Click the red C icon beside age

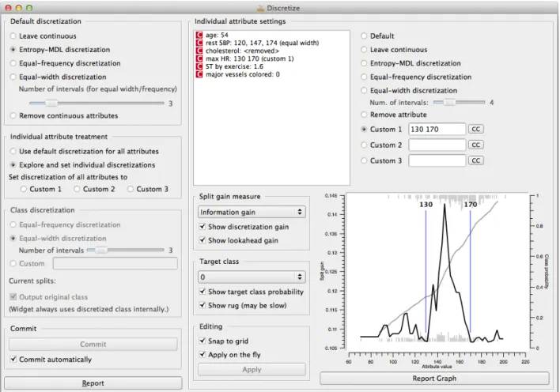pos(199,35)
